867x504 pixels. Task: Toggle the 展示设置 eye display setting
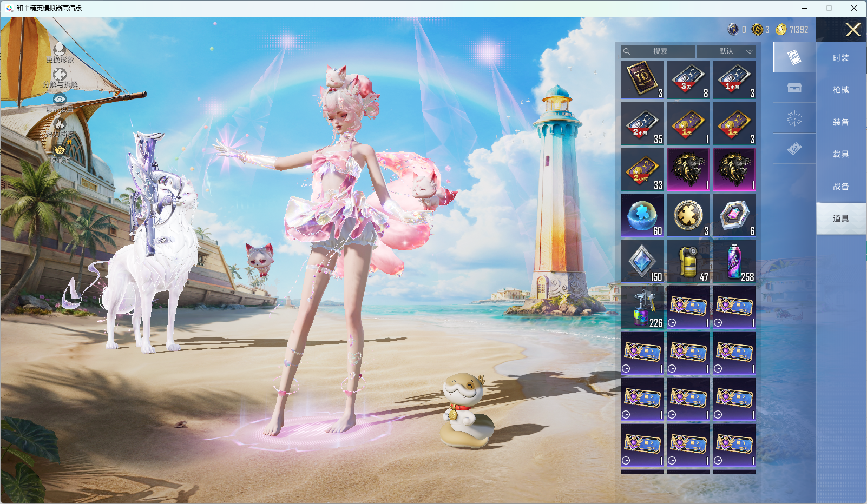coord(60,103)
